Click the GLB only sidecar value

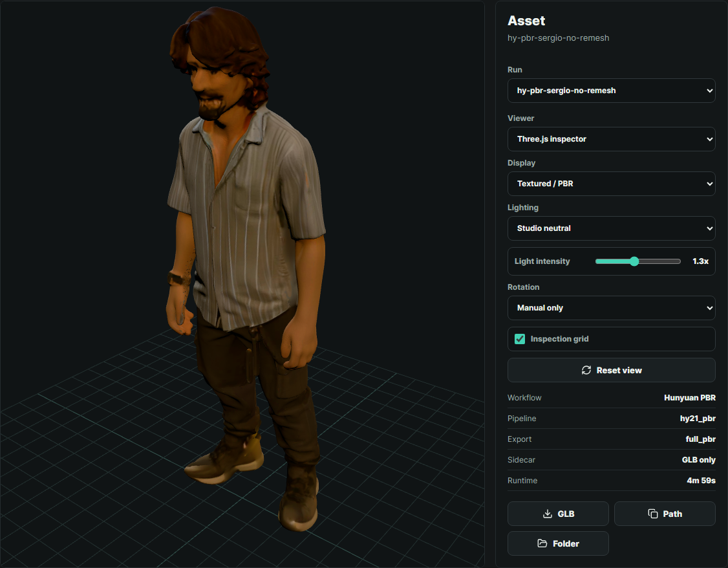coord(698,460)
